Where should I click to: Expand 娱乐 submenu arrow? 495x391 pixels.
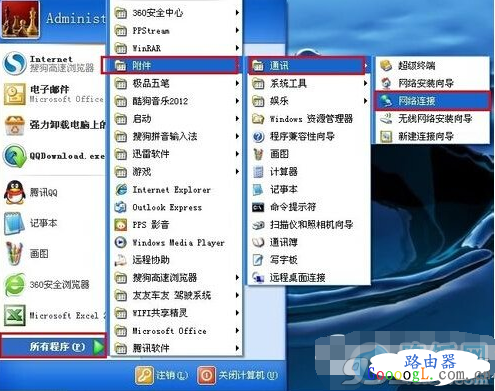pos(366,101)
